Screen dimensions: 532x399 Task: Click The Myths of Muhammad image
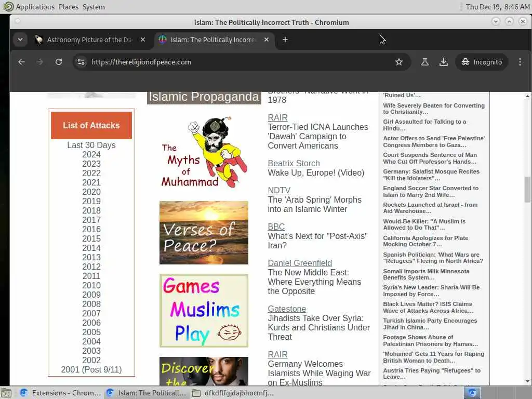pyautogui.click(x=204, y=152)
